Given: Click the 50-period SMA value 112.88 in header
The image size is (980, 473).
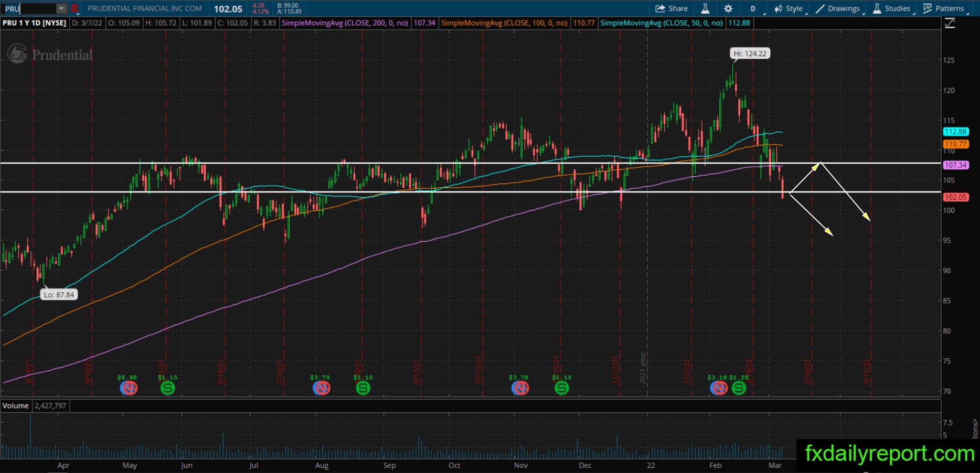Looking at the screenshot, I should coord(739,23).
